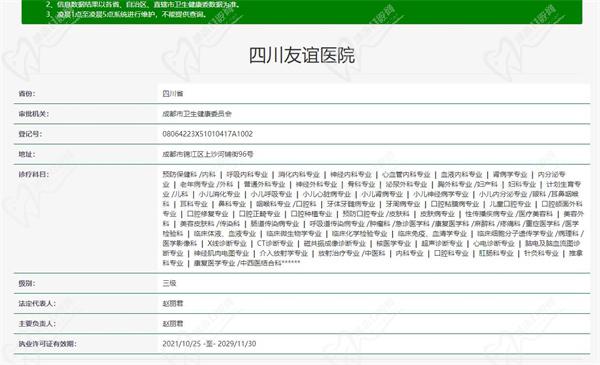The height and width of the screenshot is (365, 600).
Task: Click the 心电诊断专业 department entry
Action: [x=494, y=243]
